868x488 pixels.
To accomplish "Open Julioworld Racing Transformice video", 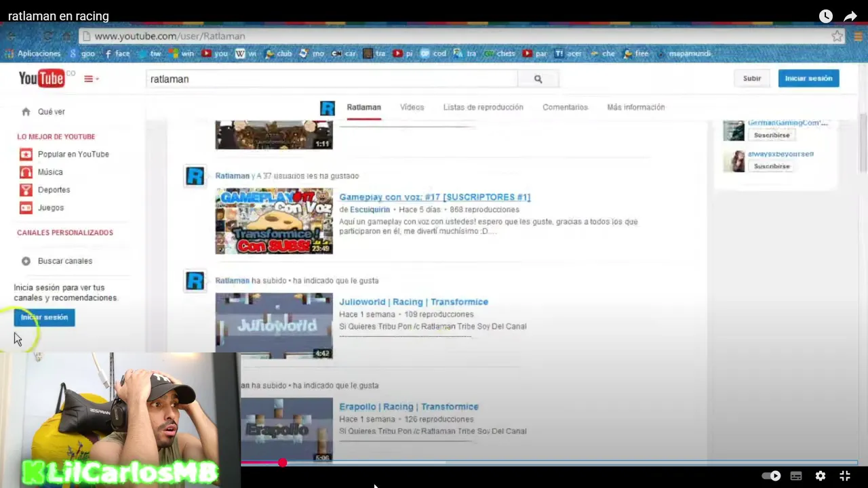I will coord(414,302).
